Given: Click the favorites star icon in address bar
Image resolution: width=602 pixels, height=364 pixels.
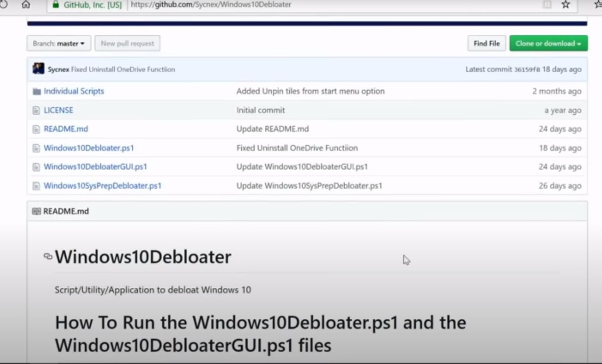Looking at the screenshot, I should [566, 5].
